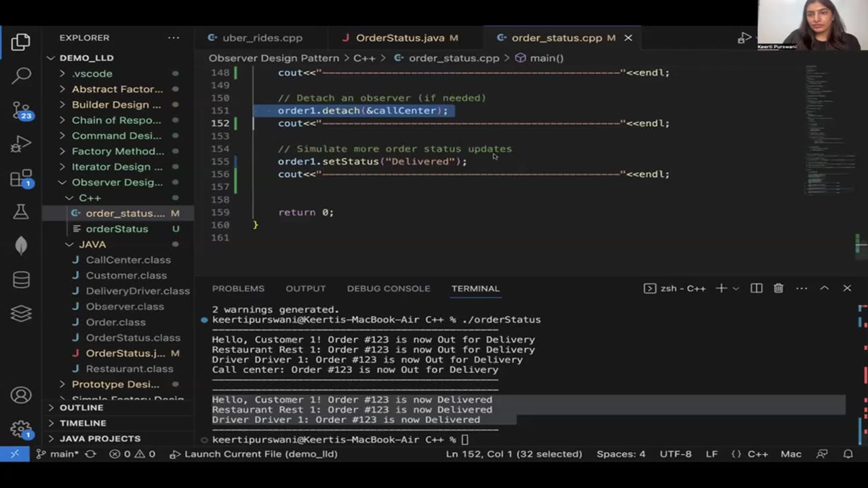Click the main* branch in status bar
Image resolution: width=868 pixels, height=488 pixels.
(58, 454)
